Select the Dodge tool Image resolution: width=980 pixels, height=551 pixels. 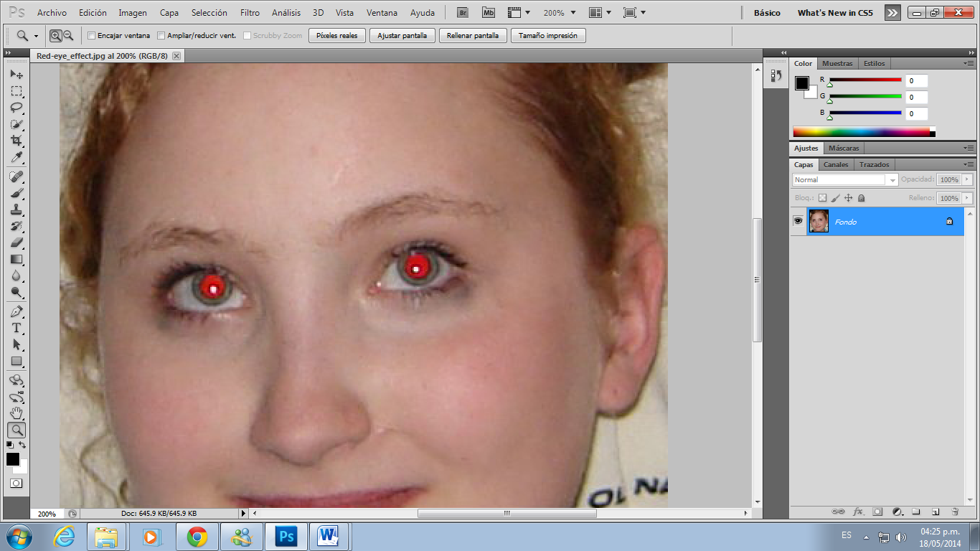coord(17,292)
